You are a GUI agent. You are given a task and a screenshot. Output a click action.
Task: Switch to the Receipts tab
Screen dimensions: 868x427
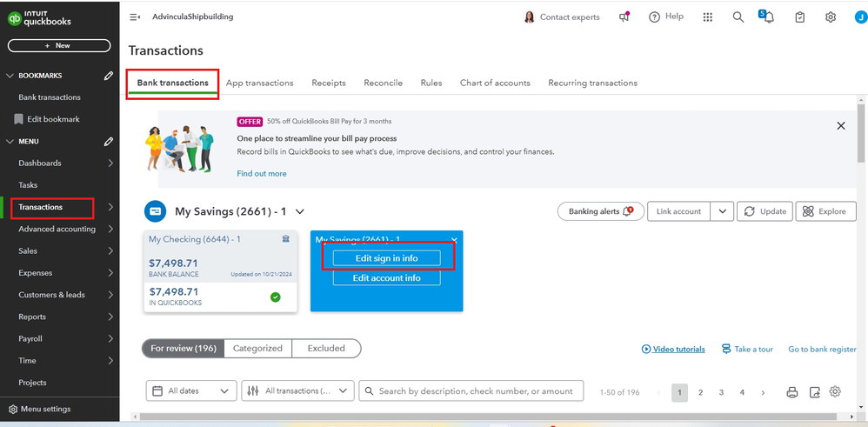(329, 83)
